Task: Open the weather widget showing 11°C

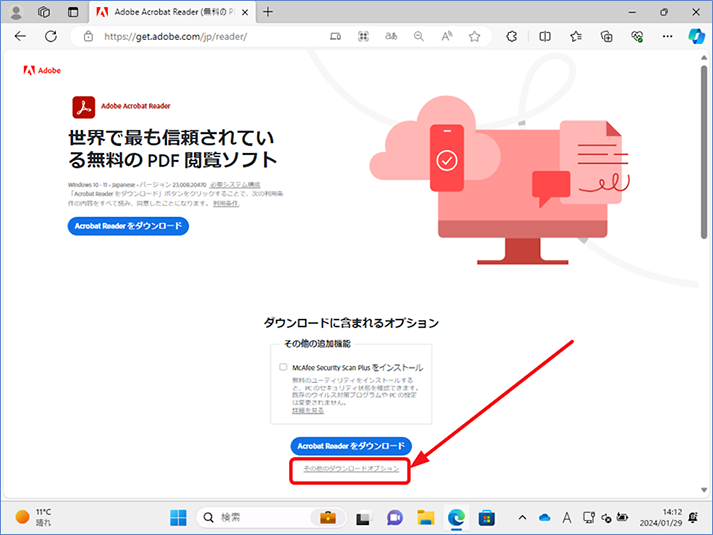Action: [x=33, y=517]
